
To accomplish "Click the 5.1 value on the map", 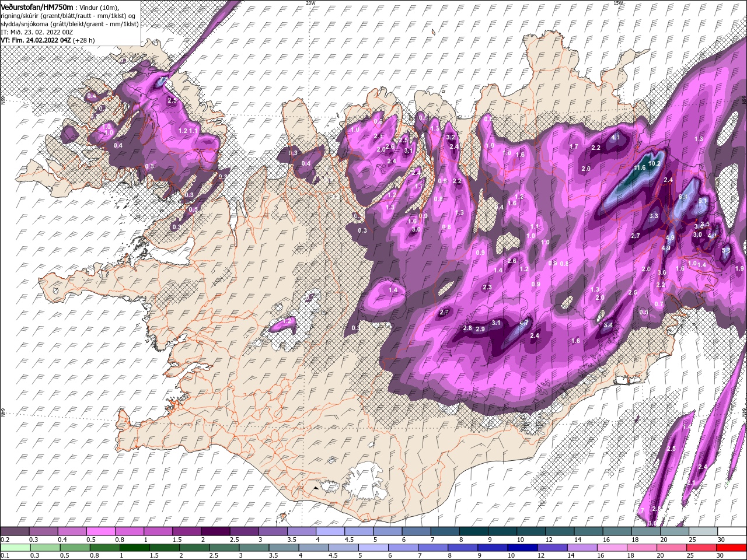I will 703,201.
